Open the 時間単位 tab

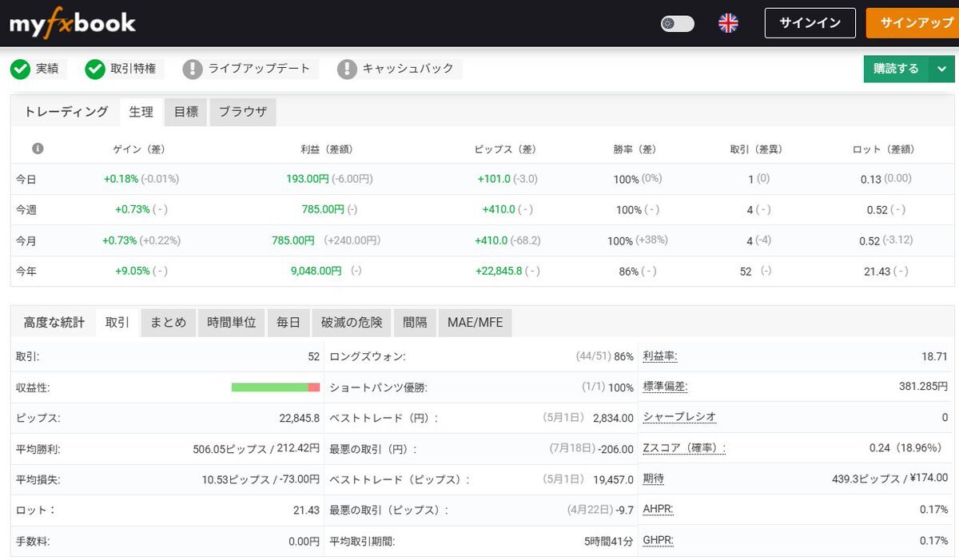(232, 323)
